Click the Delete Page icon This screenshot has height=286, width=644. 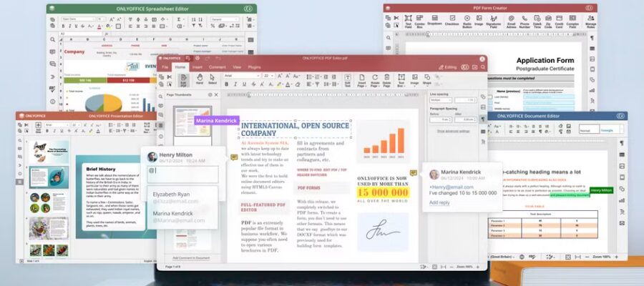pyautogui.click(x=386, y=79)
